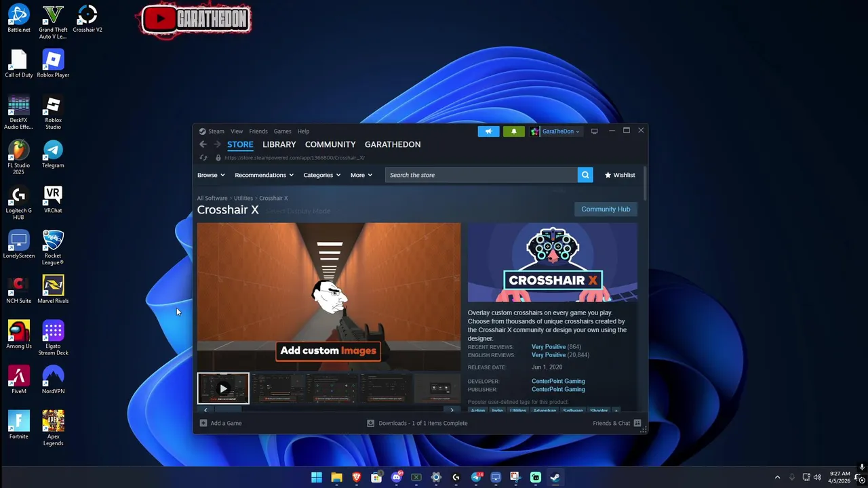
Task: Open Discord from taskbar
Action: click(x=397, y=477)
